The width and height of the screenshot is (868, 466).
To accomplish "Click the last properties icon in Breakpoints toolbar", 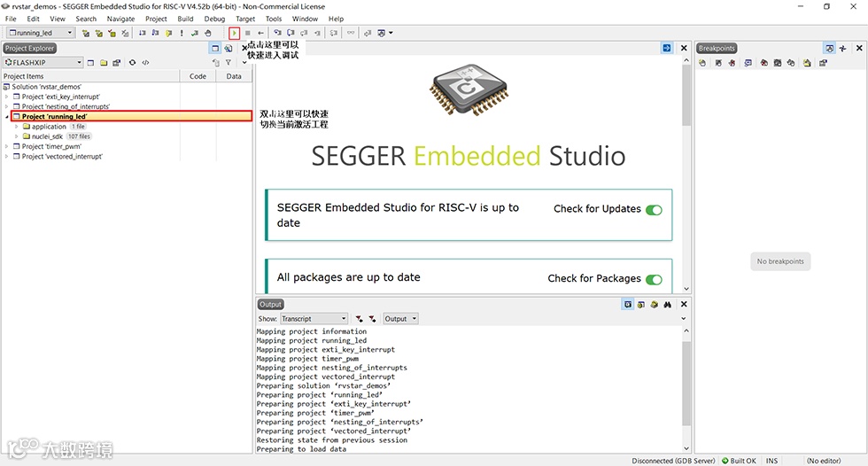I will tap(823, 63).
